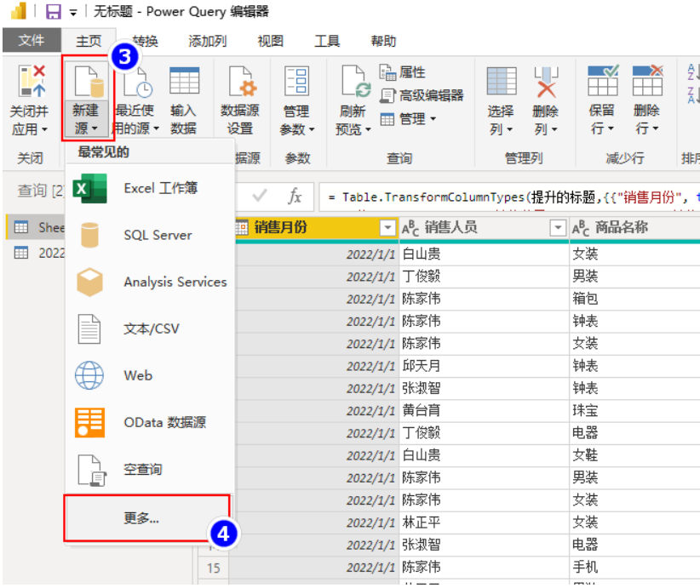Select the 销售人员 column header
The height and width of the screenshot is (588, 700).
[x=484, y=228]
